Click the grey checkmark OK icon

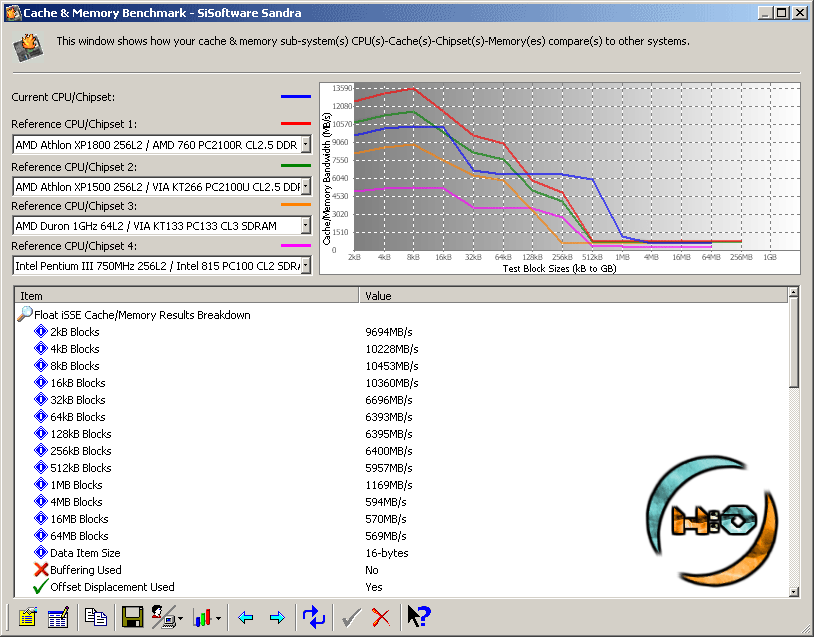pyautogui.click(x=351, y=617)
